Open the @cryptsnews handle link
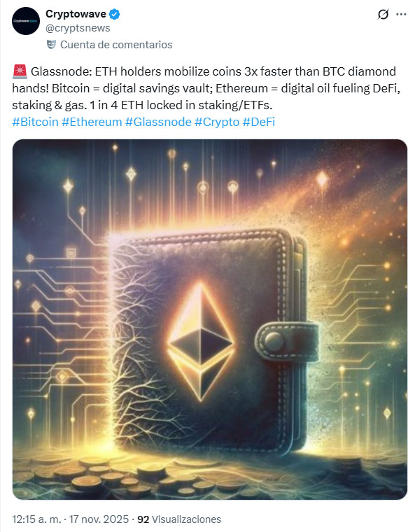415x532 pixels. click(x=78, y=28)
